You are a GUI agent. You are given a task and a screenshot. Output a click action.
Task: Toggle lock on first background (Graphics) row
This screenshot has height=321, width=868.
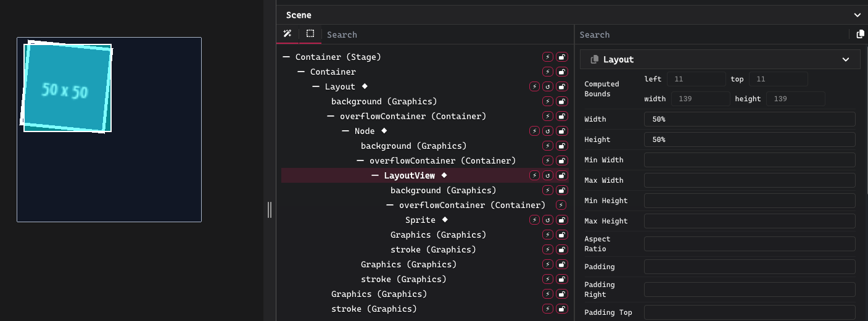(x=561, y=101)
